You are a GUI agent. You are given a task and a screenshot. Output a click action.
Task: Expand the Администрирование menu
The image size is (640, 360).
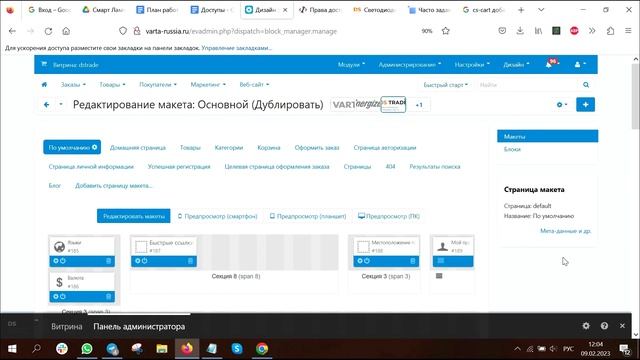point(410,64)
